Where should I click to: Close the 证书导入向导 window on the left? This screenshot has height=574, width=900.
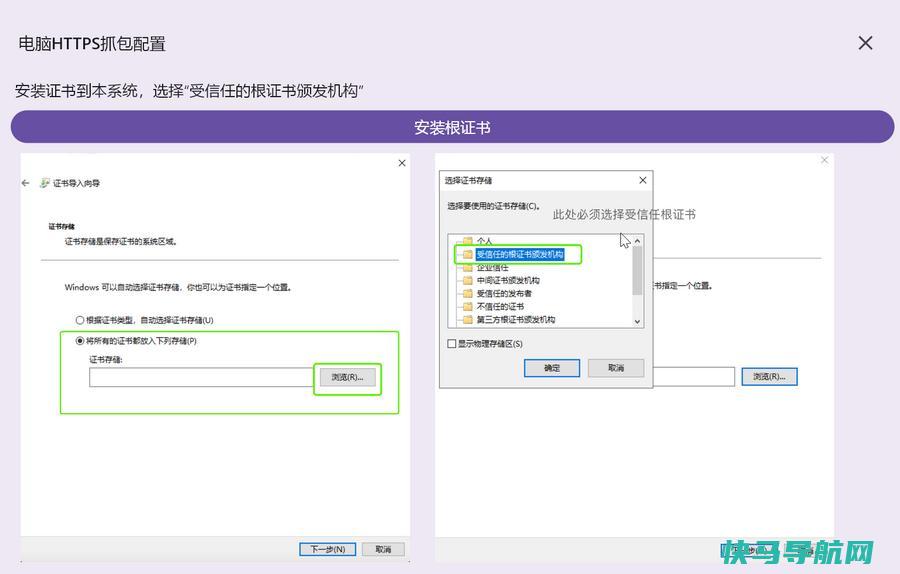(402, 163)
